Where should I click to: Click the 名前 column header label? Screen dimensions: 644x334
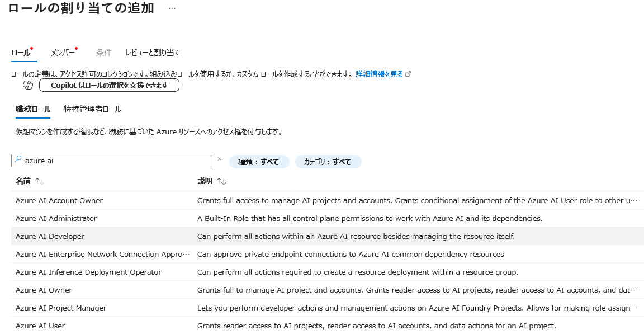point(23,181)
